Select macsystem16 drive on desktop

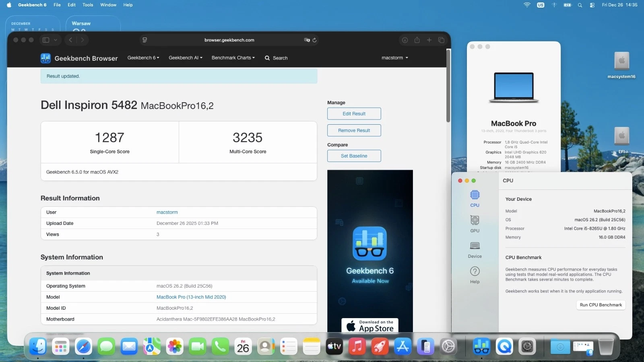pyautogui.click(x=621, y=65)
